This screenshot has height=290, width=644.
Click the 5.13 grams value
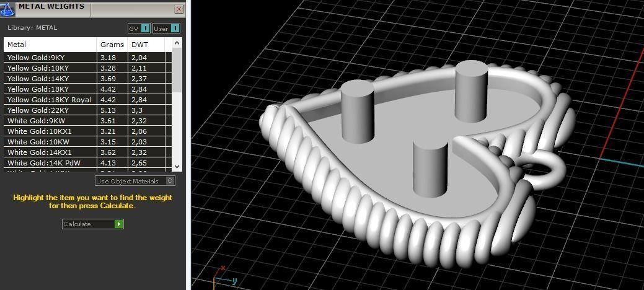(x=108, y=110)
